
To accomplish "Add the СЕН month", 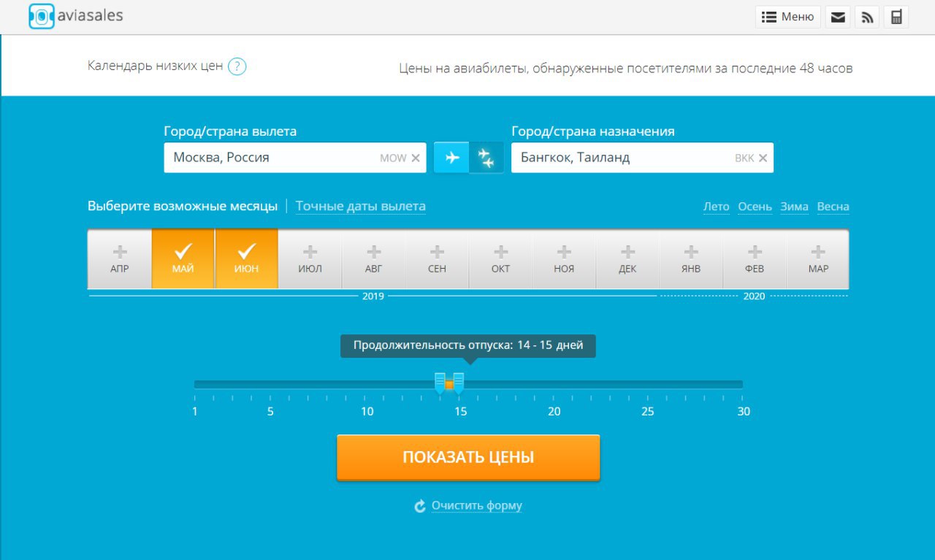I will (x=438, y=259).
